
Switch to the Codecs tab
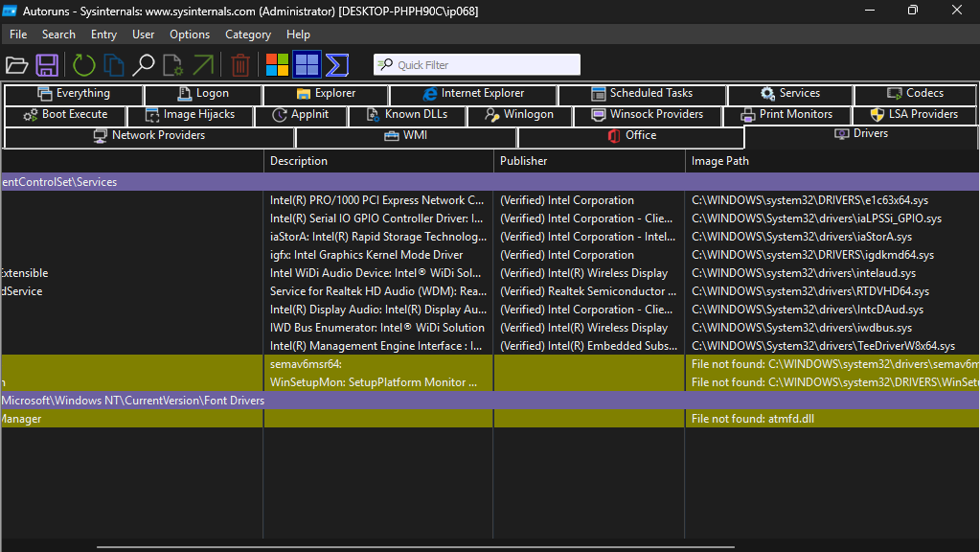click(915, 94)
